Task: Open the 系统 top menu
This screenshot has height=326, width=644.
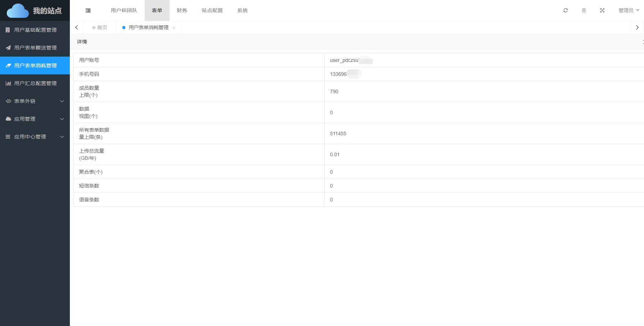Action: click(x=242, y=10)
